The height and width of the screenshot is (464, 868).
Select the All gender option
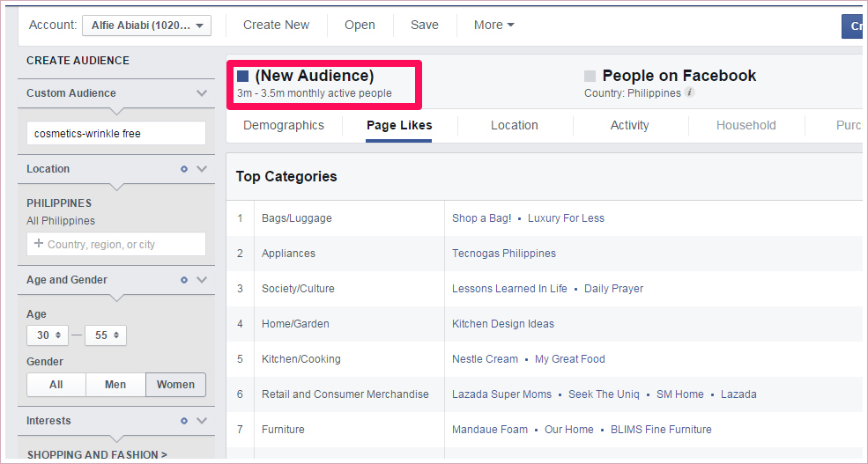(x=56, y=385)
